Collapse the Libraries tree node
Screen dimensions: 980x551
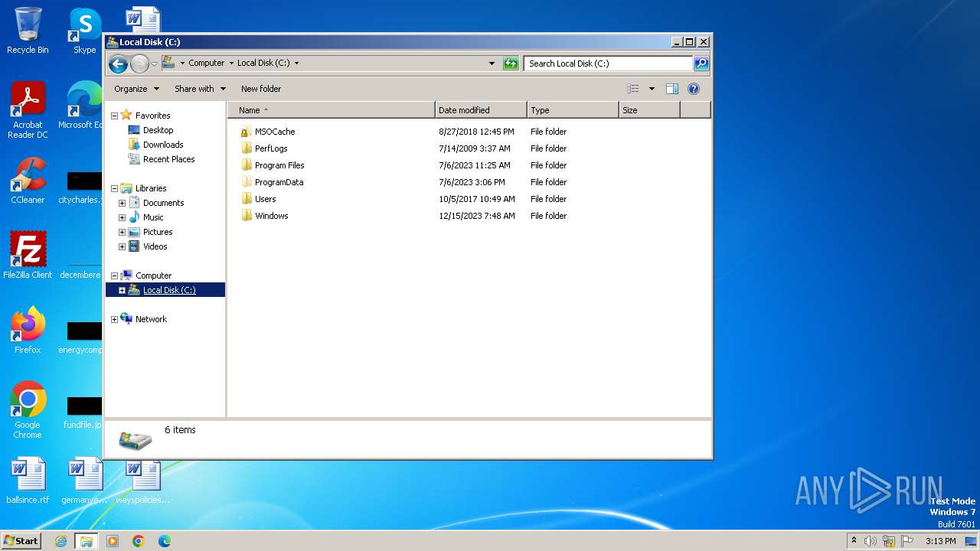pyautogui.click(x=115, y=188)
